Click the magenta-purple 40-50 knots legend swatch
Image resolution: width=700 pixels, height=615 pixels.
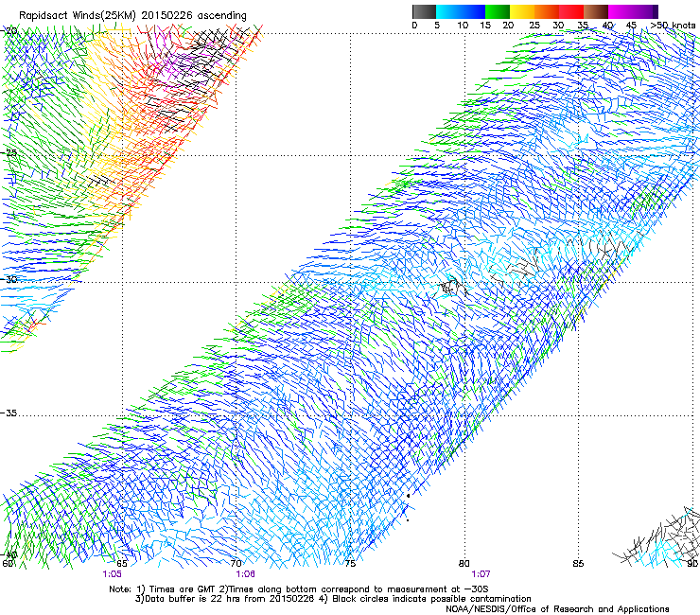(633, 11)
